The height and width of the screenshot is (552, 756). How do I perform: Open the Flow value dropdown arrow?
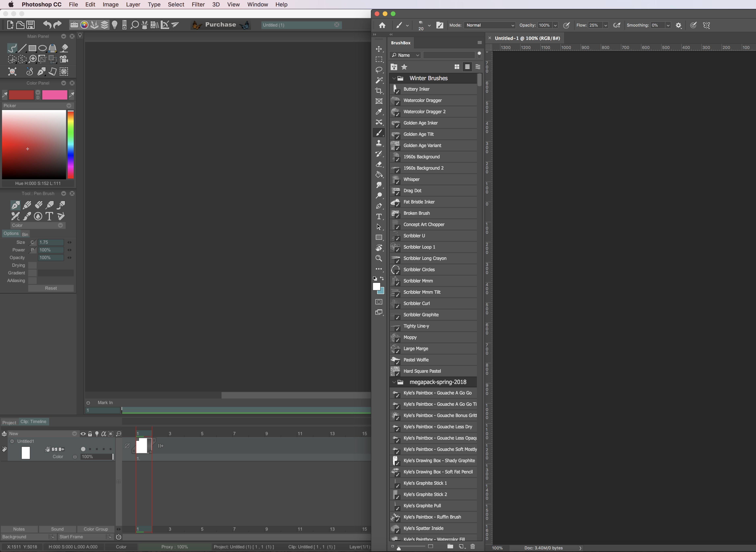click(x=605, y=25)
